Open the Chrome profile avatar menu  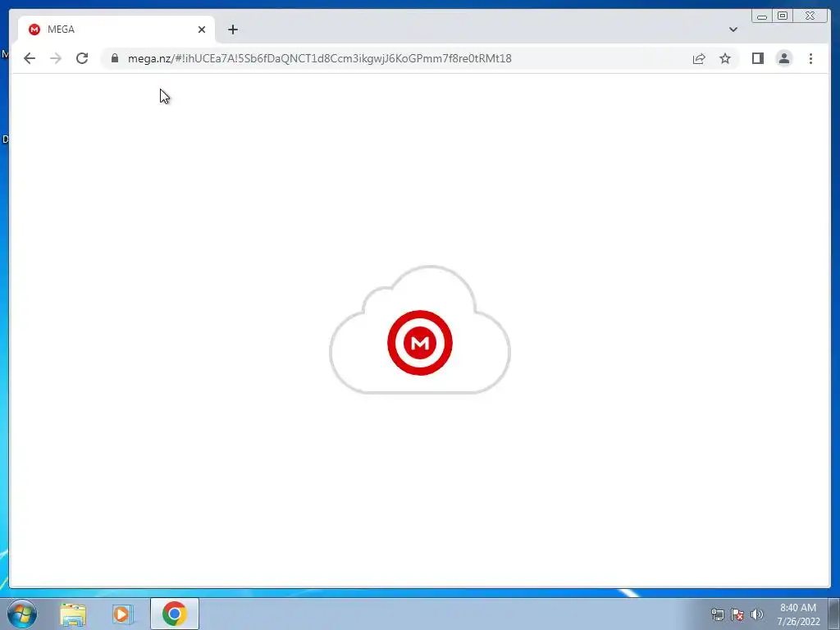point(783,58)
